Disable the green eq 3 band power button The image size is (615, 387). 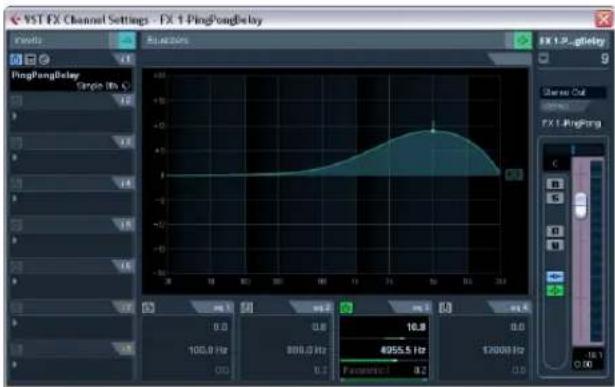click(346, 308)
